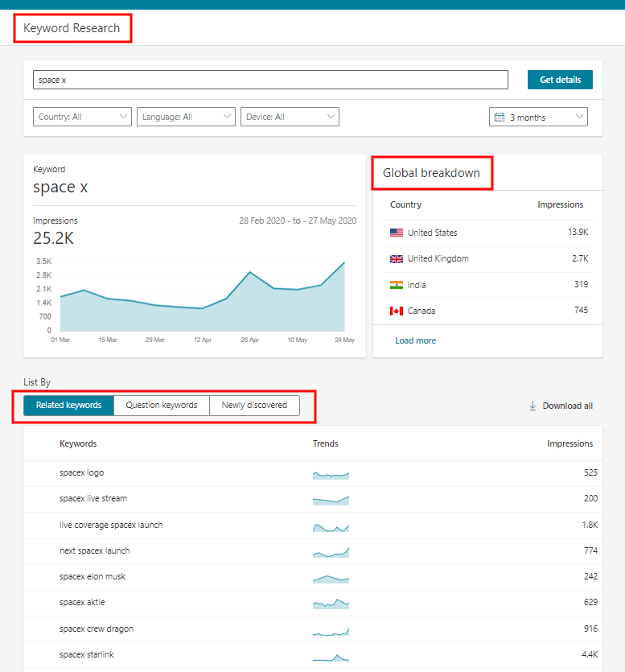Viewport: 625px width, 672px height.
Task: Click the United States country name
Action: click(x=432, y=233)
